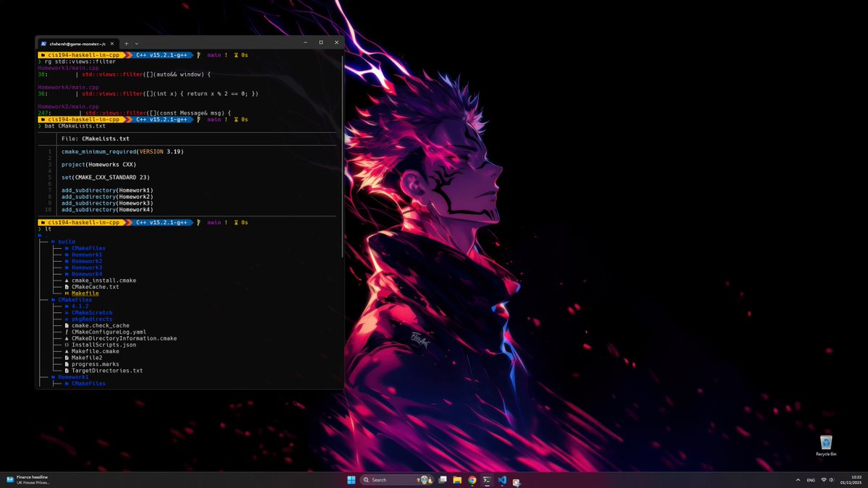Click the Homework3/main.cpp result path
868x488 pixels.
coord(68,68)
